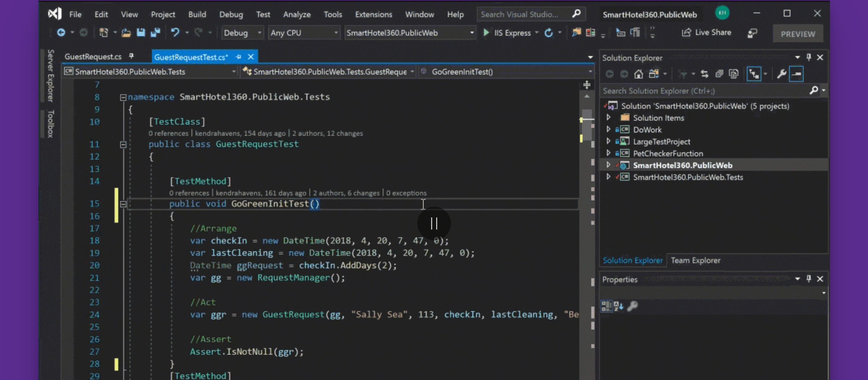The height and width of the screenshot is (380, 868).
Task: Select the Debug configuration dropdown
Action: pos(241,33)
